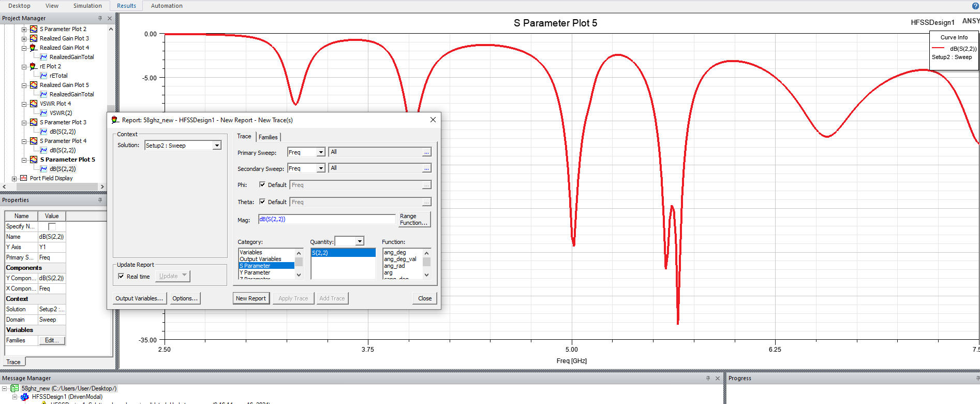
Task: Open help via the question mark icon
Action: point(975,6)
